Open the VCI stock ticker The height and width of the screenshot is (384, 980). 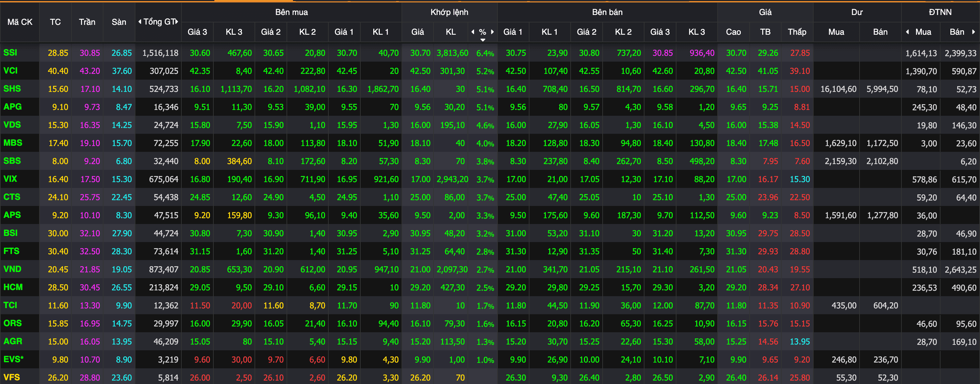tap(10, 70)
